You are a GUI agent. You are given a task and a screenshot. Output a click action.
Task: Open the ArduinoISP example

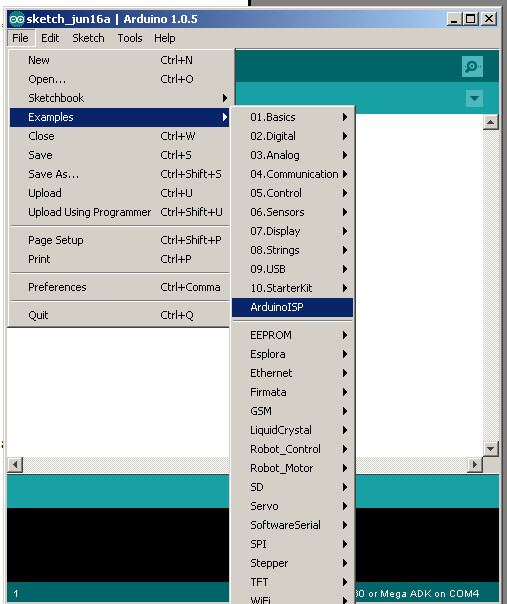(292, 307)
